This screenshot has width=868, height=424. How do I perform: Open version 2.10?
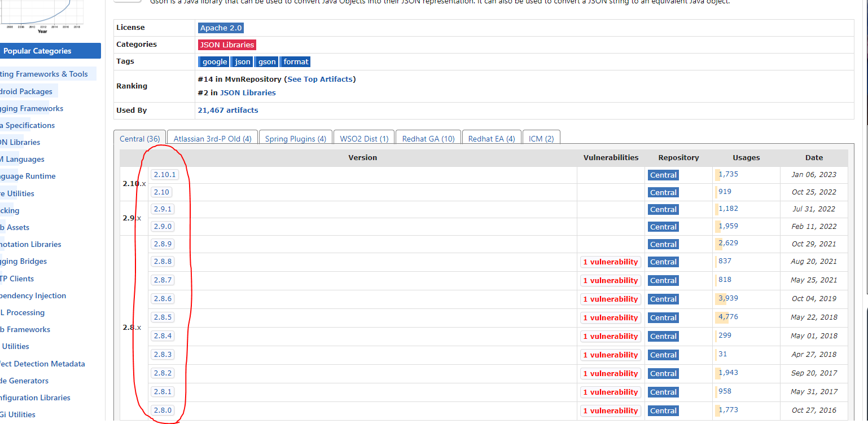pyautogui.click(x=162, y=192)
